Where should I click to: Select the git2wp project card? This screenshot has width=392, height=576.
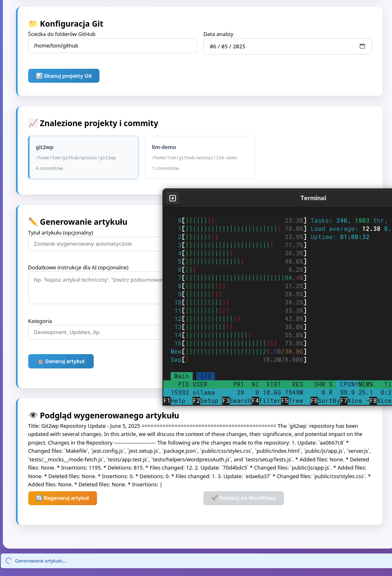coord(83,158)
